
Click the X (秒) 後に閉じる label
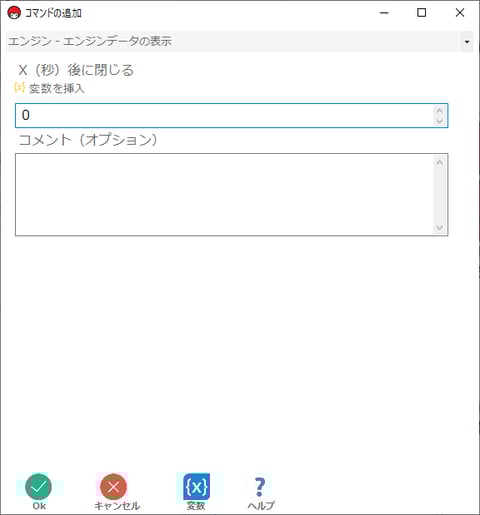(x=76, y=70)
